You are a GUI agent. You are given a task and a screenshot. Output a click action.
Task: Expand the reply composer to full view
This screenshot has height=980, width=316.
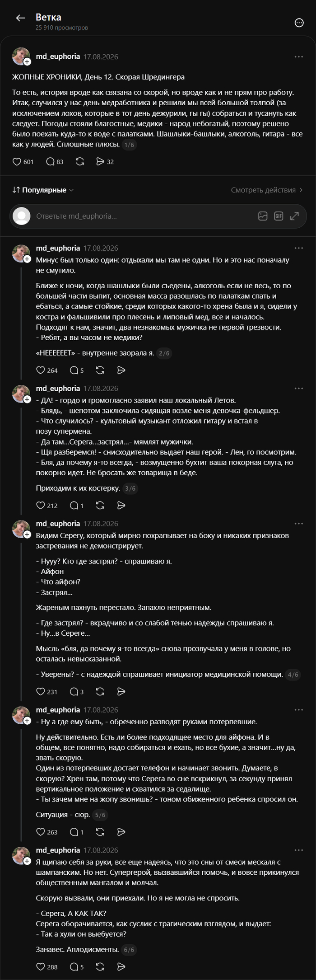point(294,216)
